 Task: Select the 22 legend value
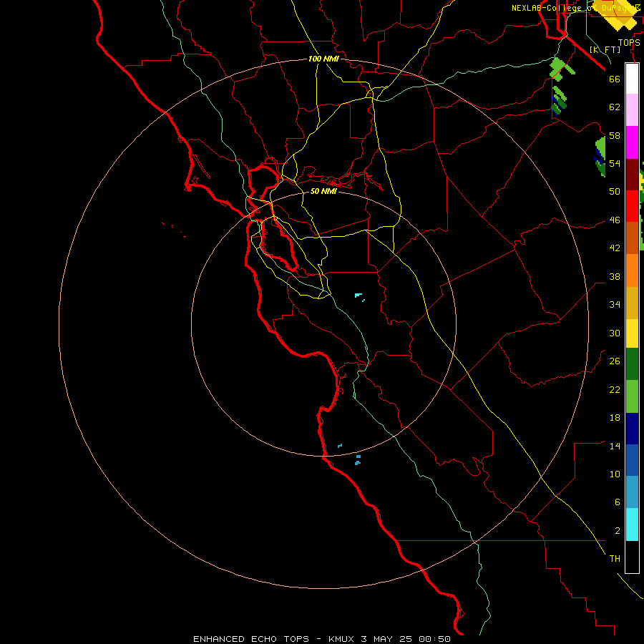point(615,389)
